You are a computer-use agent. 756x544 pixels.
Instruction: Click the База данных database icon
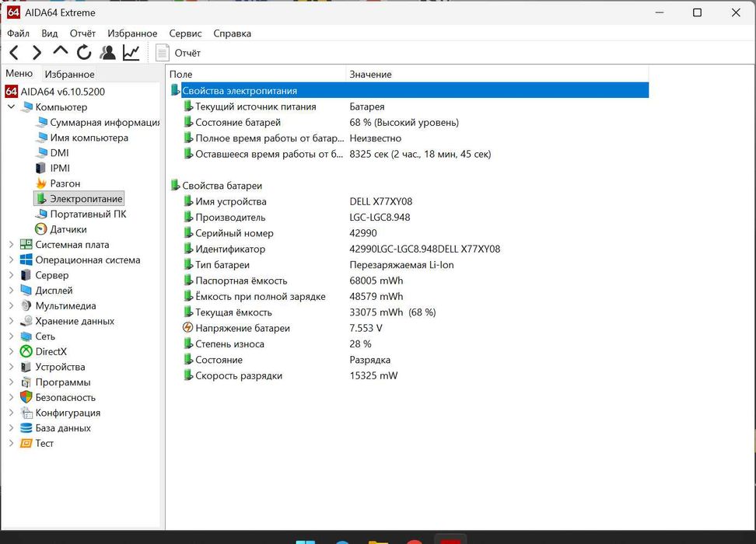[x=26, y=428]
